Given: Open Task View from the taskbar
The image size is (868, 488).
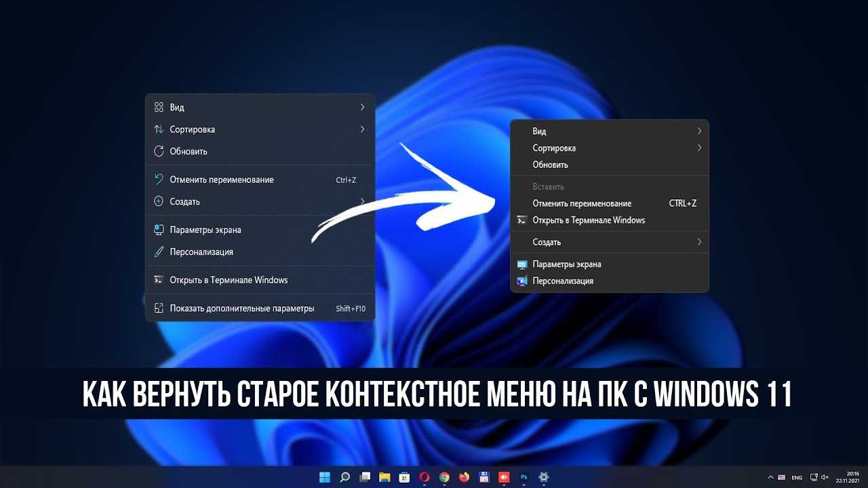Looking at the screenshot, I should point(365,477).
